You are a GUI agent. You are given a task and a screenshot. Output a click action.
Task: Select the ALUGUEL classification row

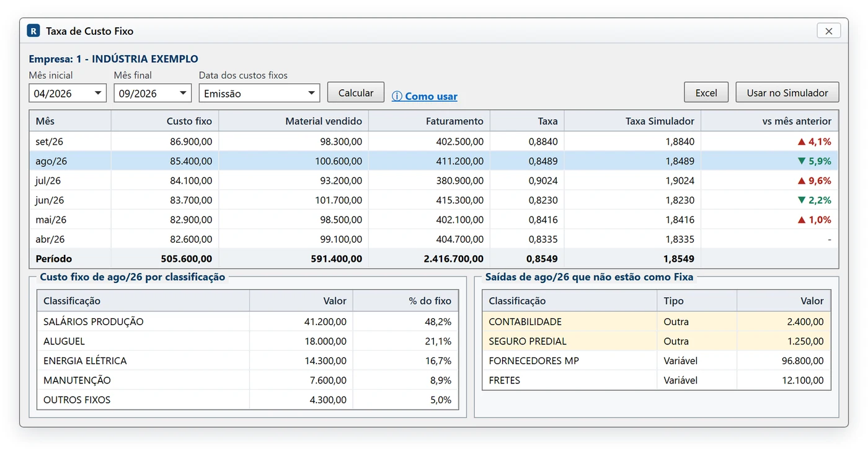click(247, 341)
